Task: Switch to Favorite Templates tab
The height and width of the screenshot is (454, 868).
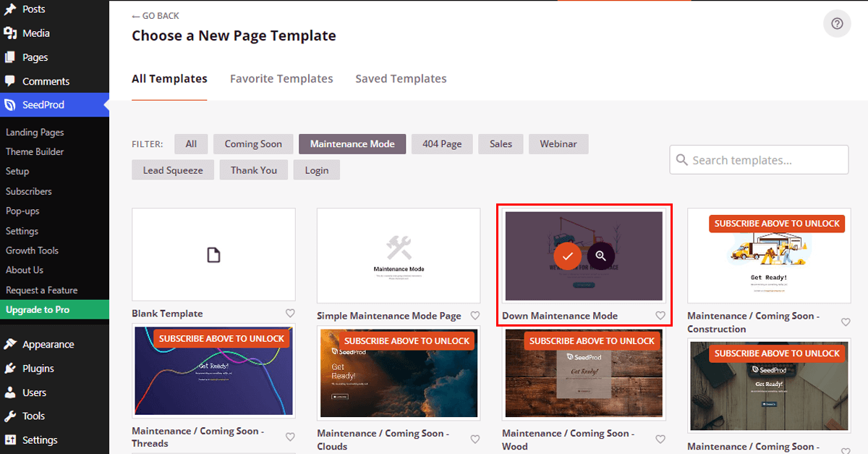Action: click(x=281, y=79)
